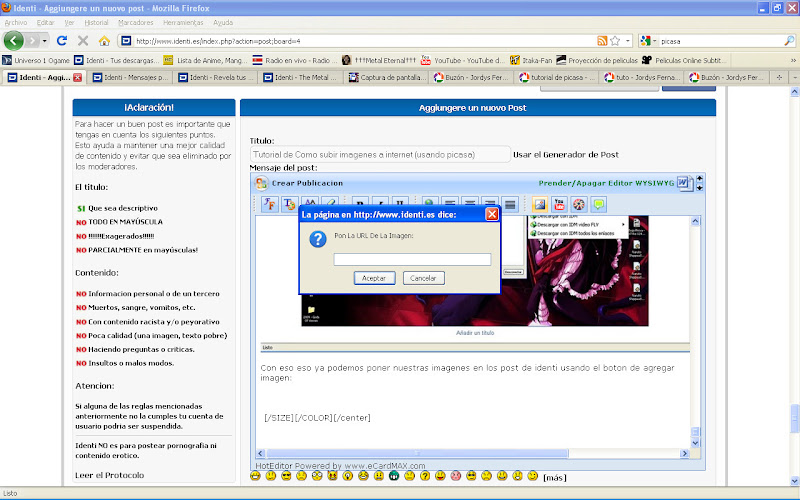
Task: Increase the editor height with the up arrow
Action: tap(699, 178)
